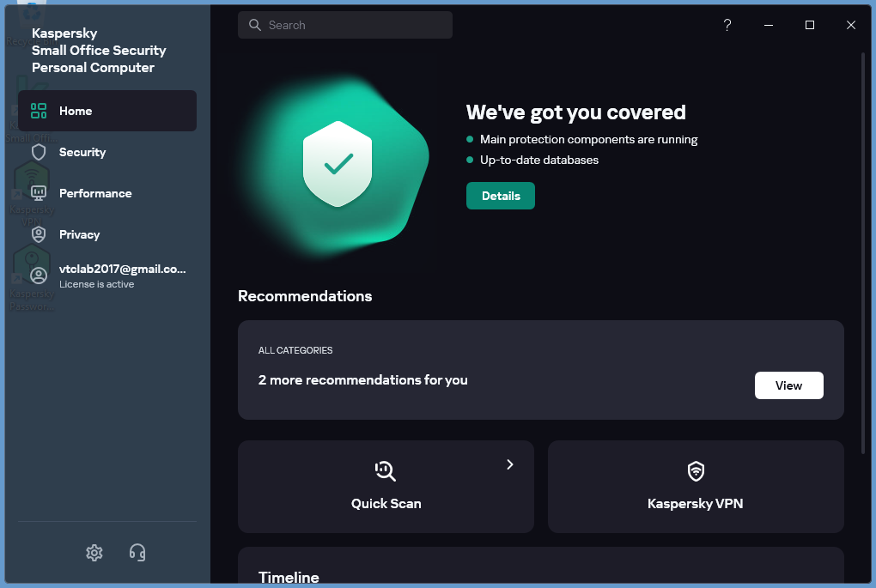This screenshot has height=588, width=876.
Task: Click the account profile icon
Action: (x=39, y=276)
